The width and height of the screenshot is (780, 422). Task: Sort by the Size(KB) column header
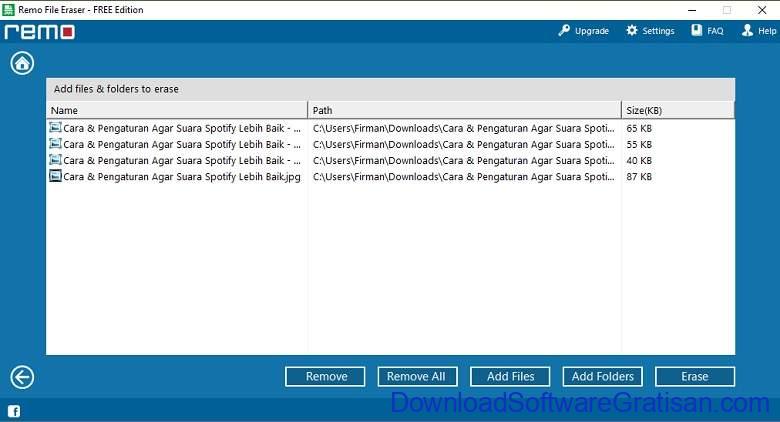coord(678,110)
